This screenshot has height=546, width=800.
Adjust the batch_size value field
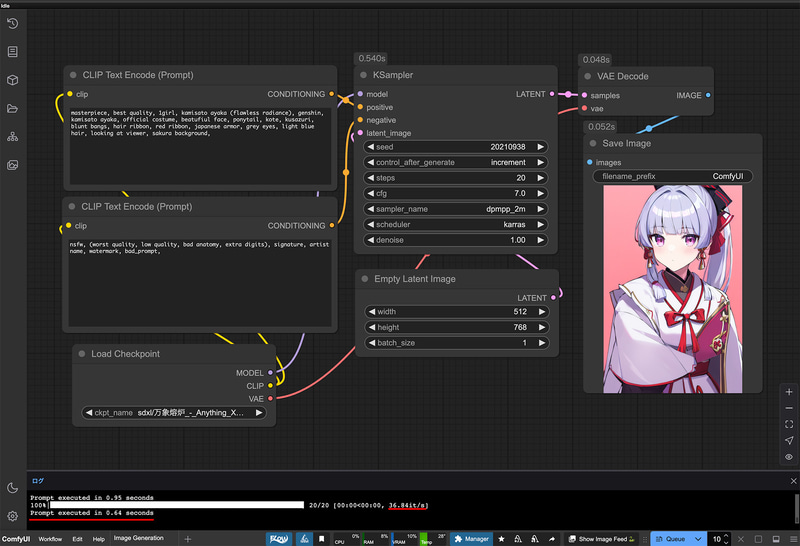click(x=457, y=343)
